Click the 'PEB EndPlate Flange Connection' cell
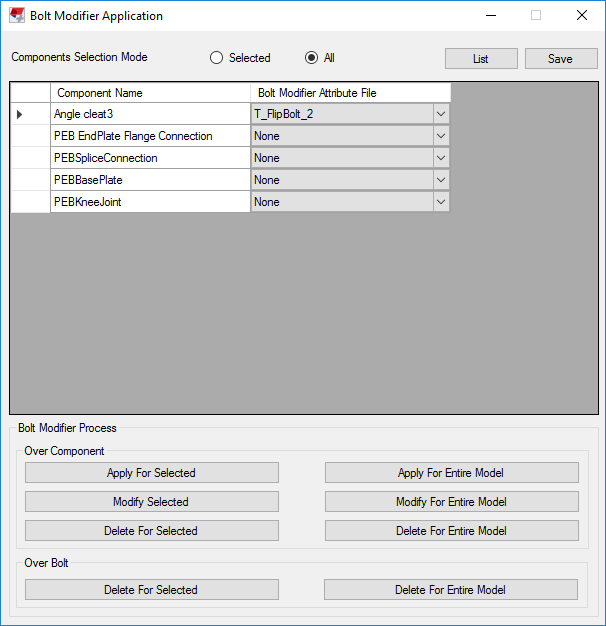 pyautogui.click(x=151, y=136)
